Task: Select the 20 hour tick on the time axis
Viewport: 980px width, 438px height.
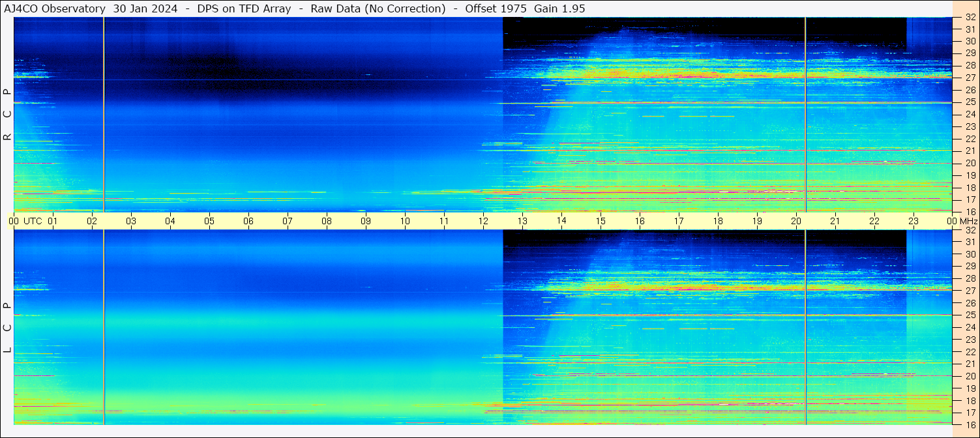Action: point(796,221)
